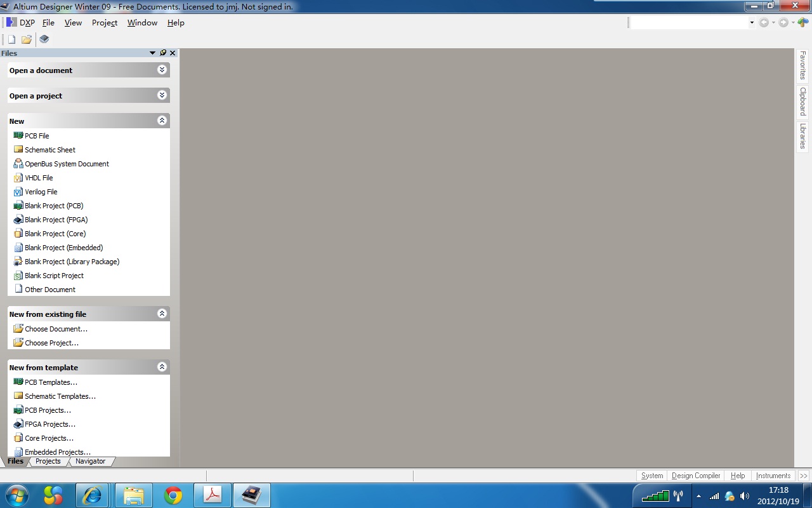Open the Embedded Projects template link

point(58,452)
